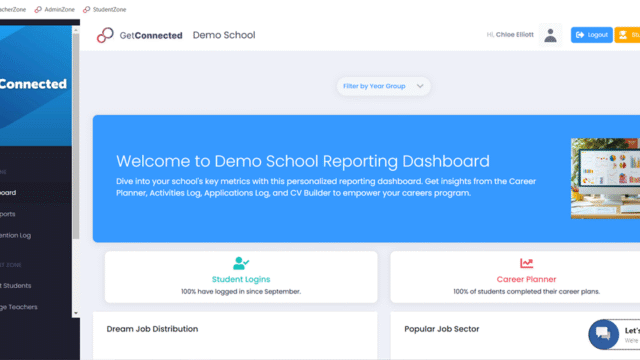
Task: Click '100% of students completed their career plans'
Action: pyautogui.click(x=526, y=291)
